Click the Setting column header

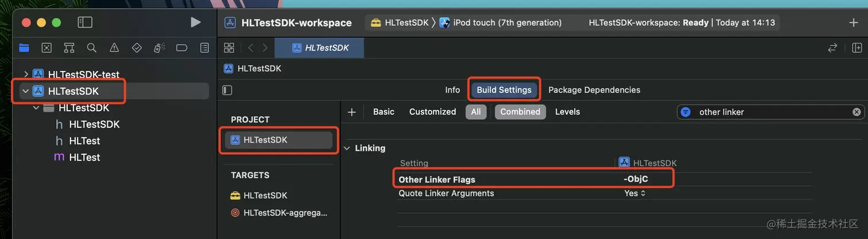pyautogui.click(x=414, y=163)
